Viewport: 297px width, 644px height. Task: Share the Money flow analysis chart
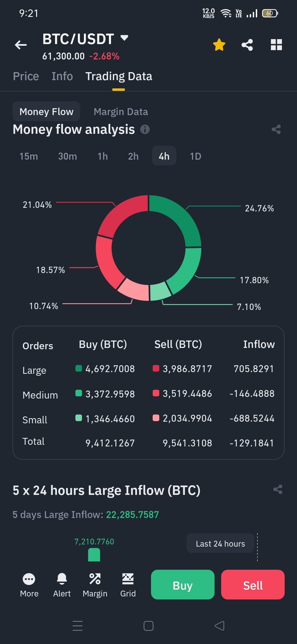click(276, 130)
